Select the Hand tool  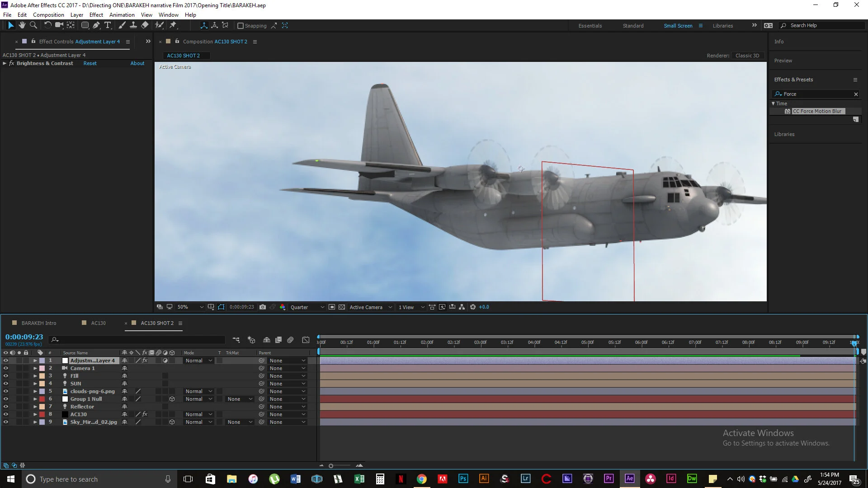click(22, 25)
